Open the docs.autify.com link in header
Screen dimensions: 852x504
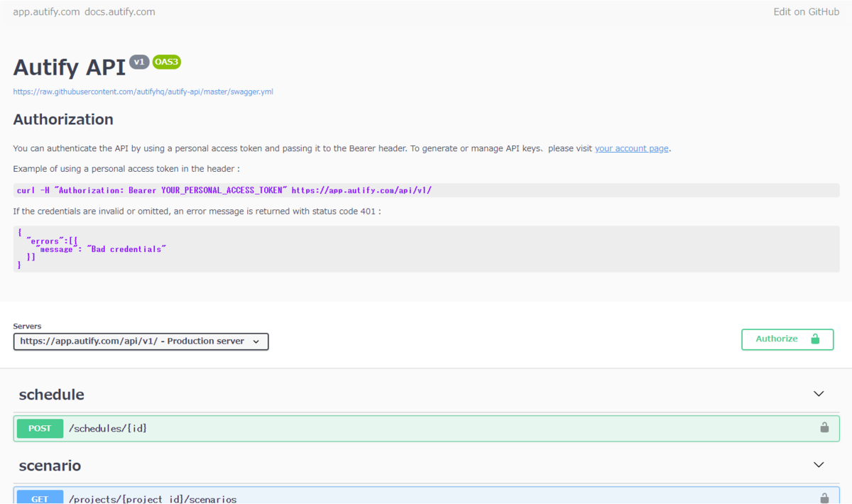tap(119, 12)
